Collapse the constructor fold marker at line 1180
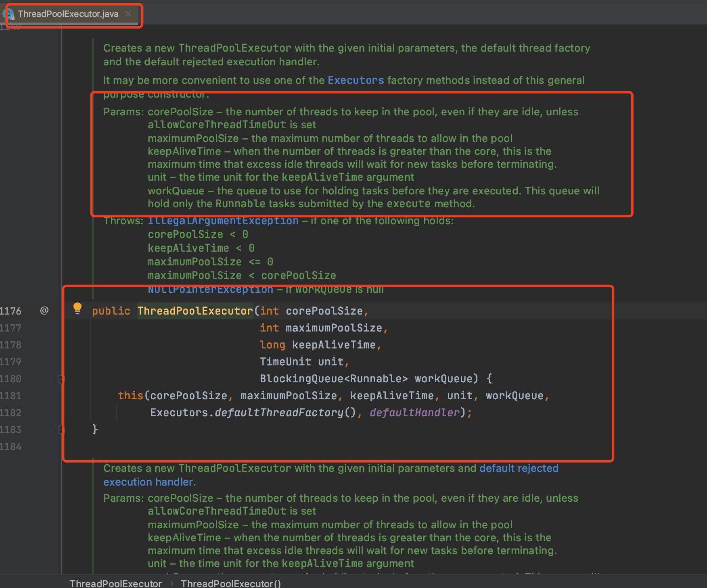 (61, 379)
